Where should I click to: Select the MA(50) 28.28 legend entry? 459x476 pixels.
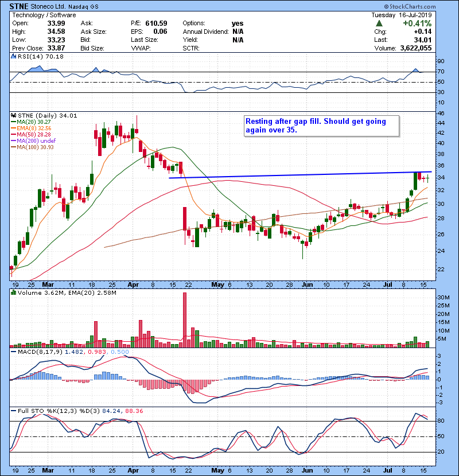click(31, 134)
